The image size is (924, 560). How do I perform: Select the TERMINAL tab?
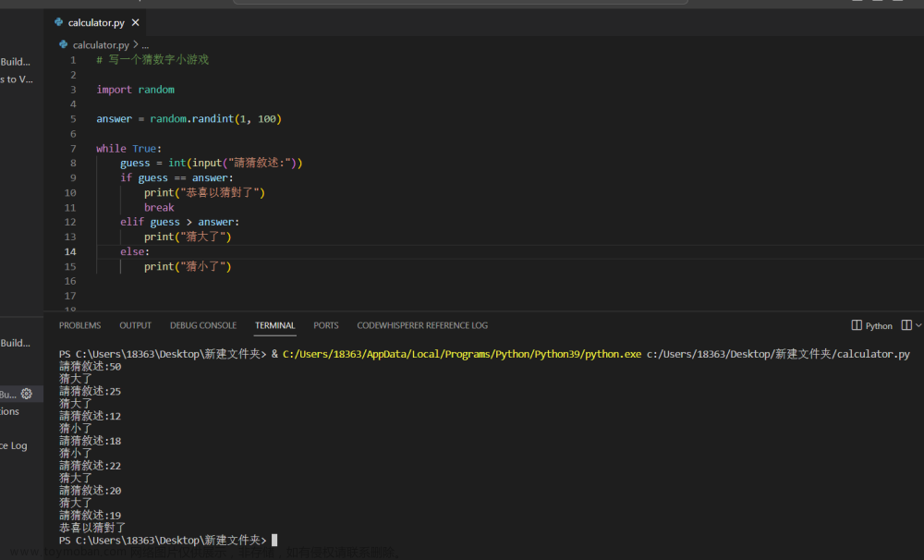coord(274,325)
